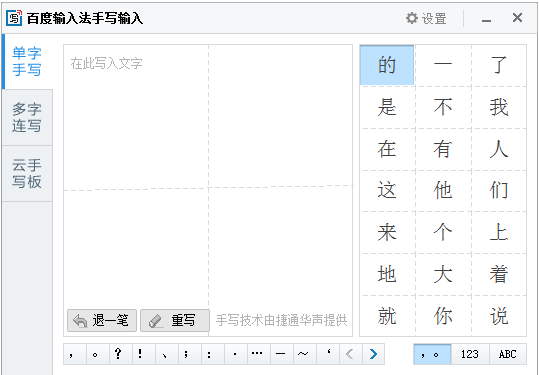Screen dimensions: 539x375
Task: Choose candidate character 他
Action: [x=443, y=191]
